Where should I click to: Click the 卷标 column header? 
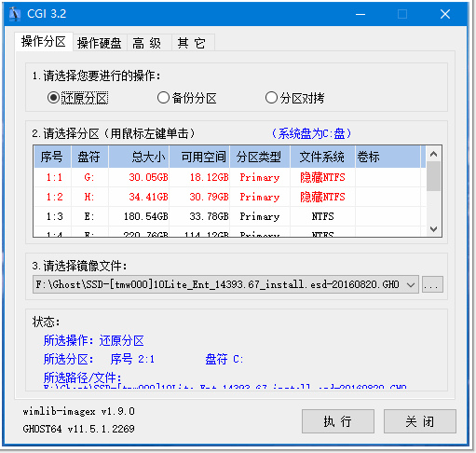(388, 157)
